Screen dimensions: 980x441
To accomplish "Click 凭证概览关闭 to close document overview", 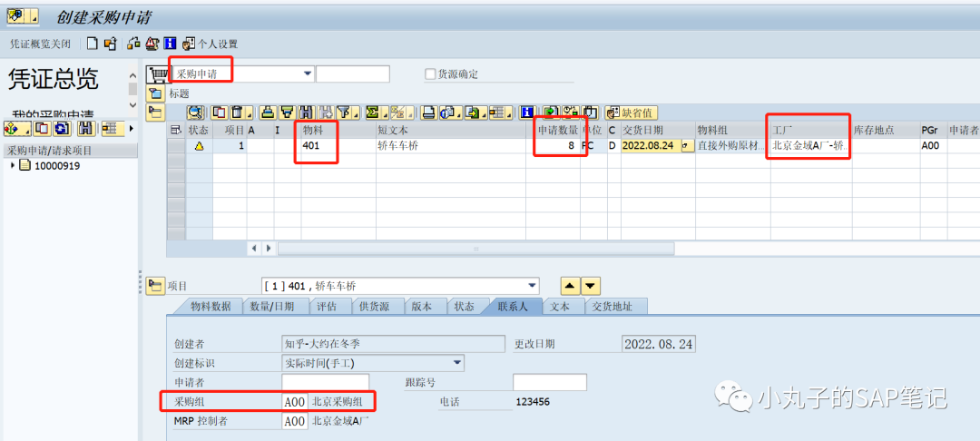I will (41, 44).
